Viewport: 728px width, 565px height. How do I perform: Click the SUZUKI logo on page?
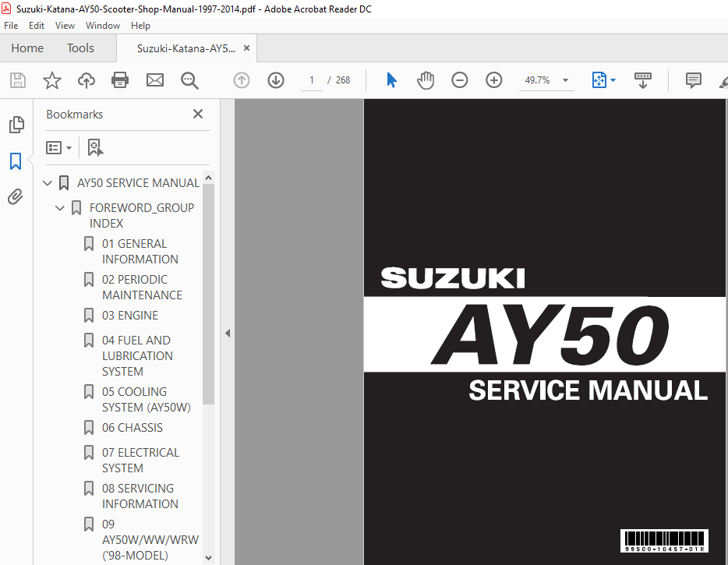(x=453, y=278)
